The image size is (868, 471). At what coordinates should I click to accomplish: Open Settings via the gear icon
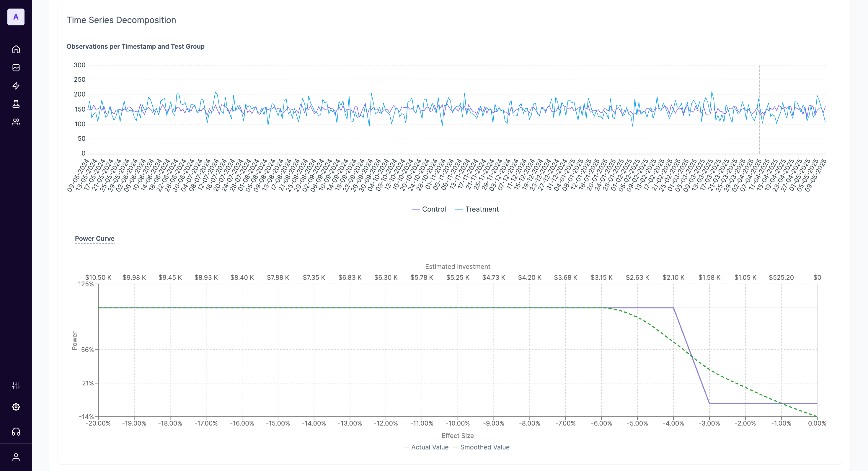(x=16, y=407)
